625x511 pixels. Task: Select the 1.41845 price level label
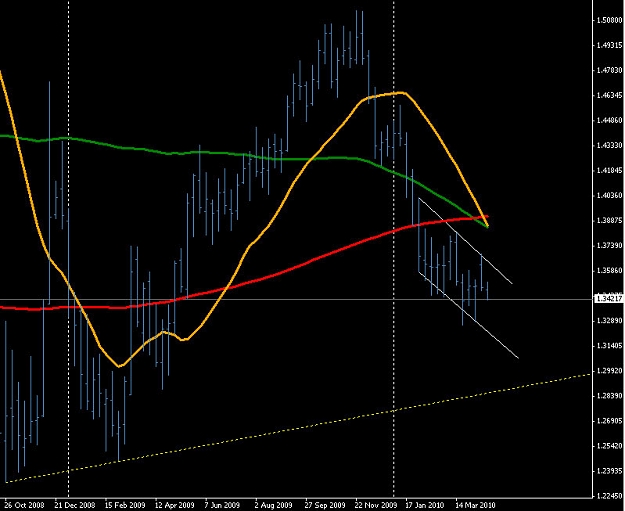609,171
